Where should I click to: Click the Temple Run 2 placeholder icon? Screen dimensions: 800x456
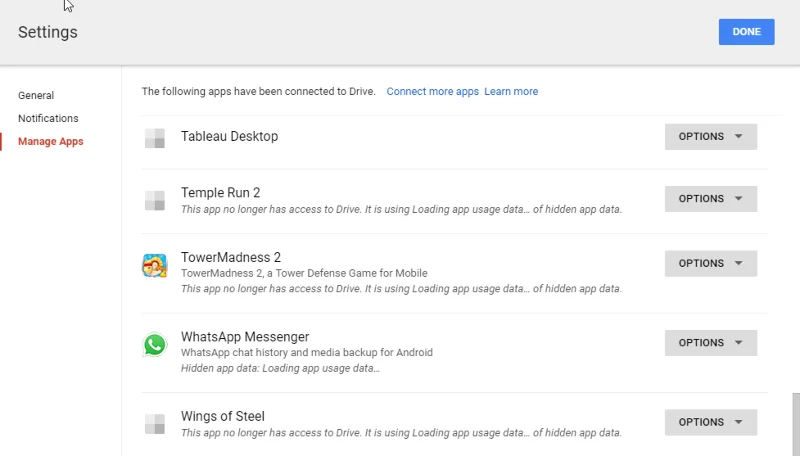tap(154, 200)
